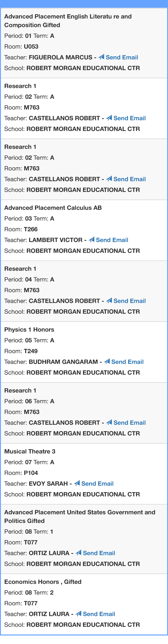The height and width of the screenshot is (644, 168).
Task: Send Email text link for Period 04 Research teacher
Action: [x=129, y=301]
